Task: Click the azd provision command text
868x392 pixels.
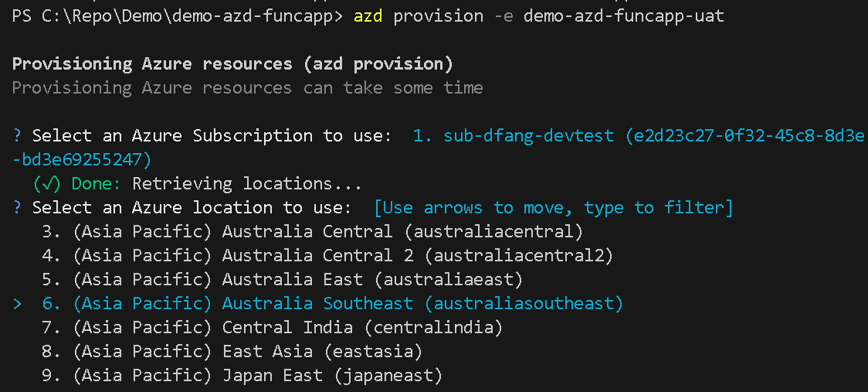Action: point(419,15)
